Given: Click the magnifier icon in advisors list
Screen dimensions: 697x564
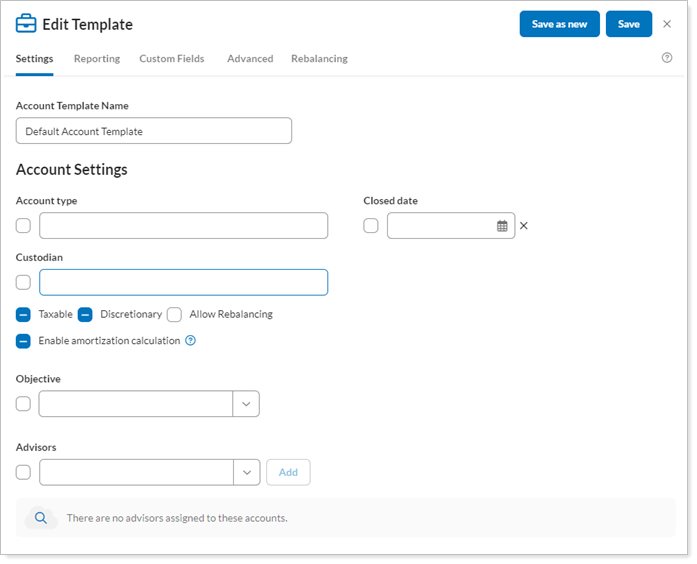Looking at the screenshot, I should point(41,518).
